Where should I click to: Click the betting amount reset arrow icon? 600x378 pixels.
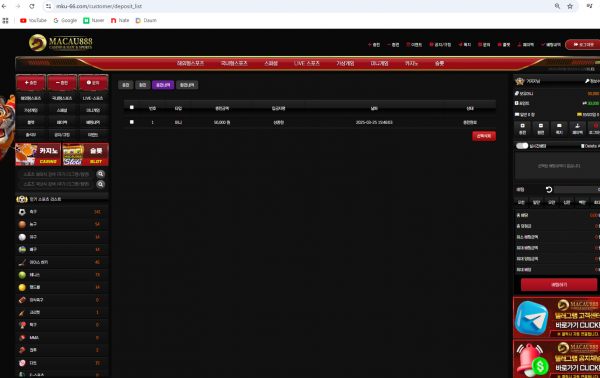549,190
